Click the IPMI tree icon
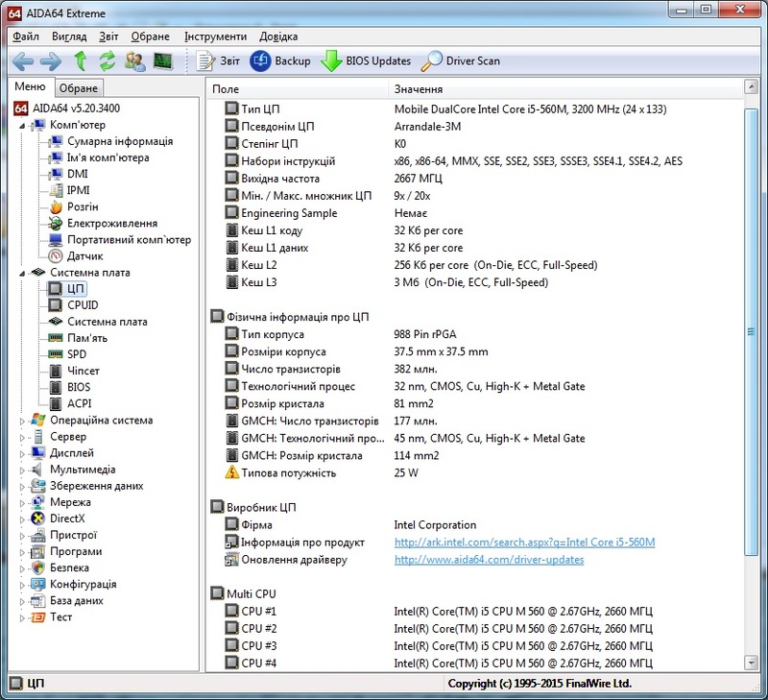Image resolution: width=768 pixels, height=700 pixels. pyautogui.click(x=56, y=190)
